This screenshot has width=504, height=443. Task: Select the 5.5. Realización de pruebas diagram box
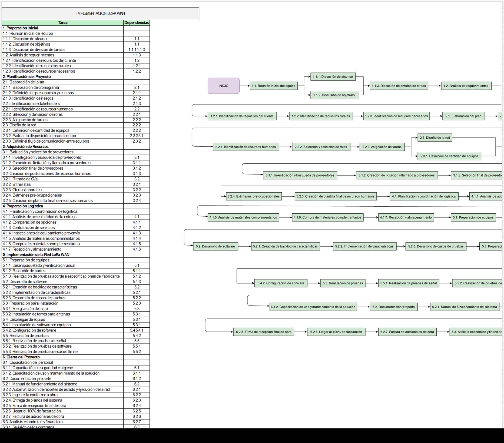coord(343,283)
